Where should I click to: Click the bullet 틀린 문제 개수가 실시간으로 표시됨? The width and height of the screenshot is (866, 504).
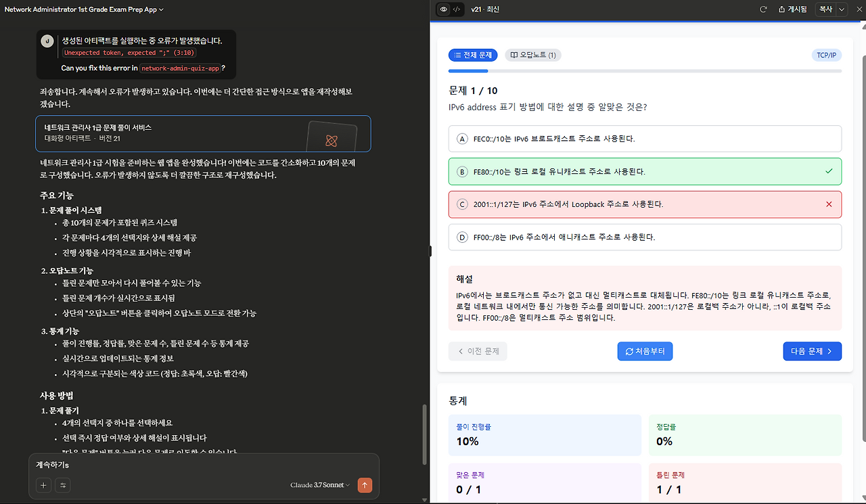click(x=119, y=298)
